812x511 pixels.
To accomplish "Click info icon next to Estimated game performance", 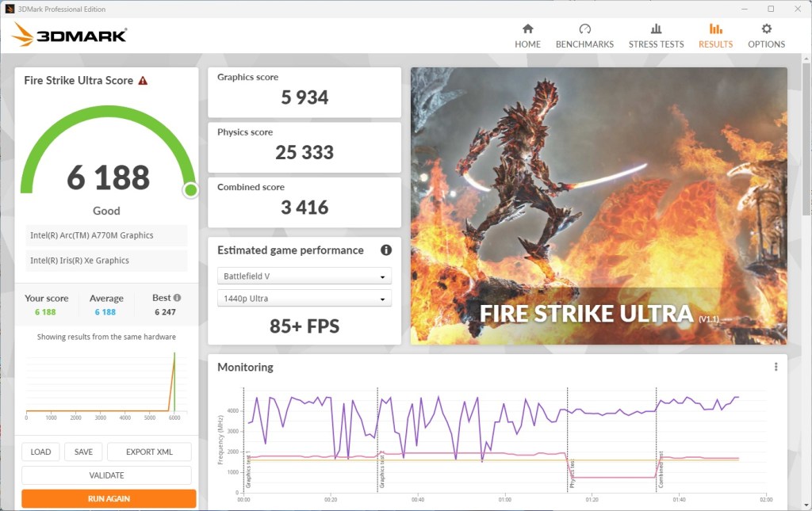I will 386,250.
